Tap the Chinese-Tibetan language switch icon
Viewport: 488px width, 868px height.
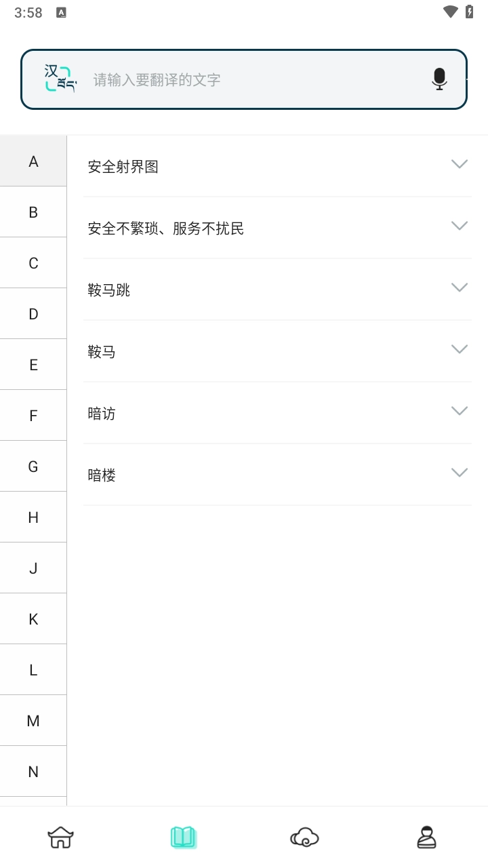pos(60,79)
